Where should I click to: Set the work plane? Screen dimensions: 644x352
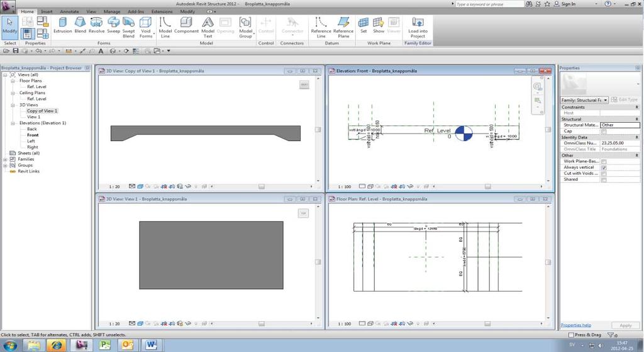pyautogui.click(x=364, y=25)
